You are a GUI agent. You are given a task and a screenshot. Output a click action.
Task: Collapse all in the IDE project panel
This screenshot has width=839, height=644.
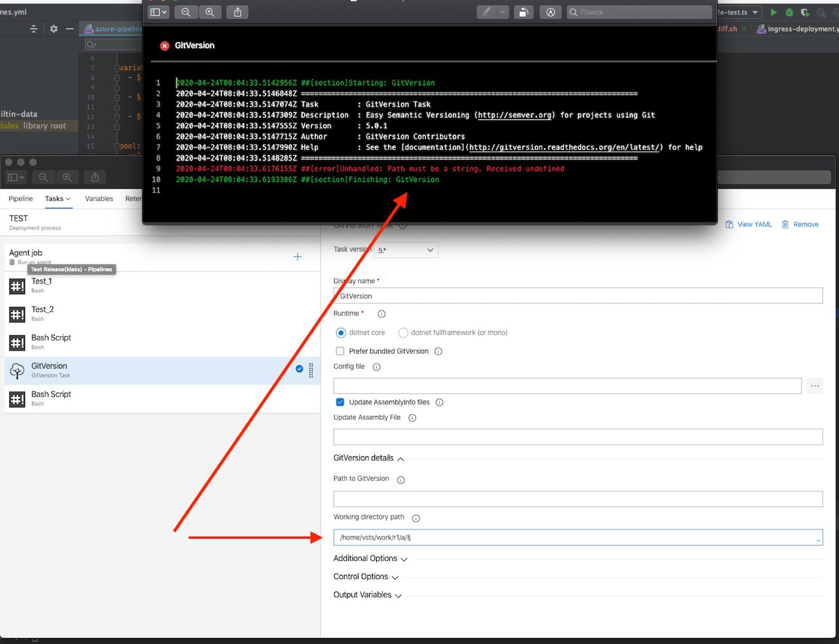34,29
